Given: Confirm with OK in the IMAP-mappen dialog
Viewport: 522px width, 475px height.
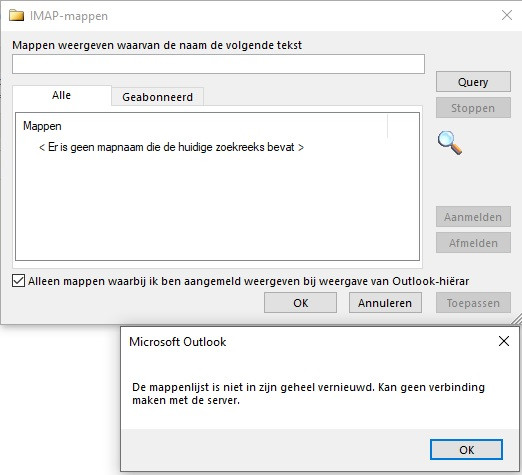Looking at the screenshot, I should click(x=300, y=303).
